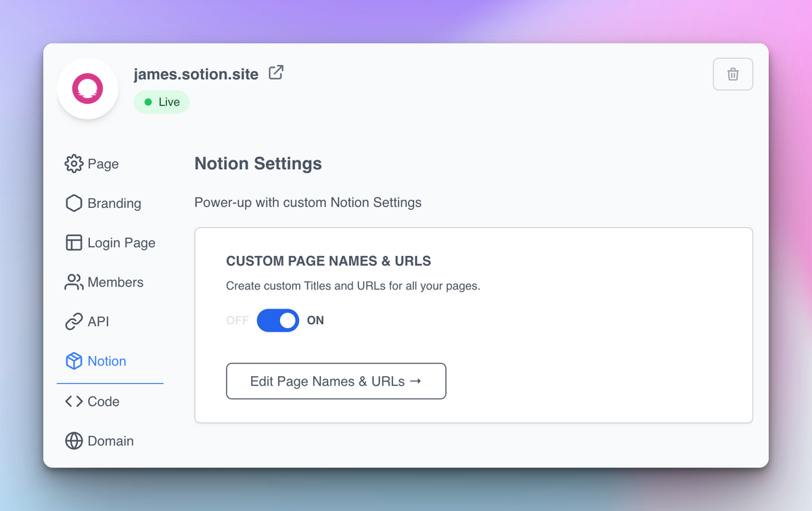Open external link icon next to james.sotion.site
The height and width of the screenshot is (511, 812).
[276, 72]
